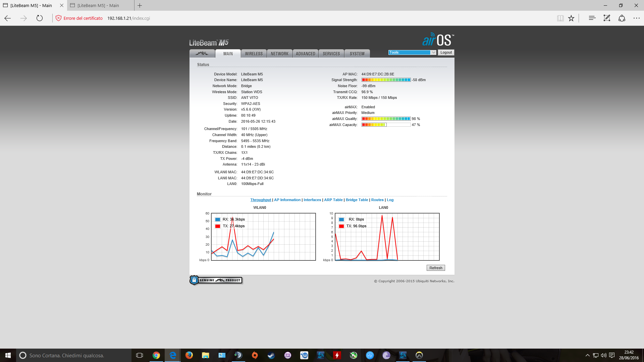The image size is (644, 362).
Task: Show hidden system tray icons
Action: pyautogui.click(x=587, y=355)
